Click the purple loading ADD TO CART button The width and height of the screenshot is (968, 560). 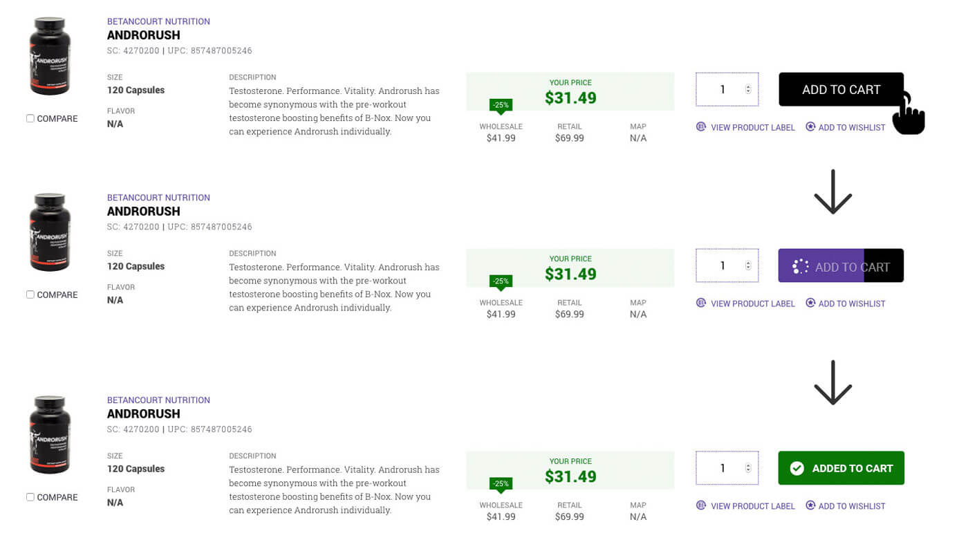click(x=840, y=266)
